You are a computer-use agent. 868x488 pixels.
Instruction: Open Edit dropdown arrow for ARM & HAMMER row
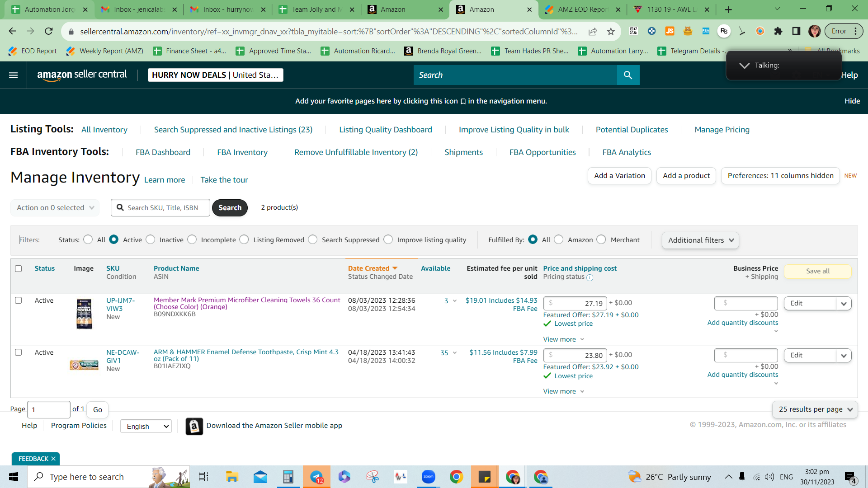(844, 356)
